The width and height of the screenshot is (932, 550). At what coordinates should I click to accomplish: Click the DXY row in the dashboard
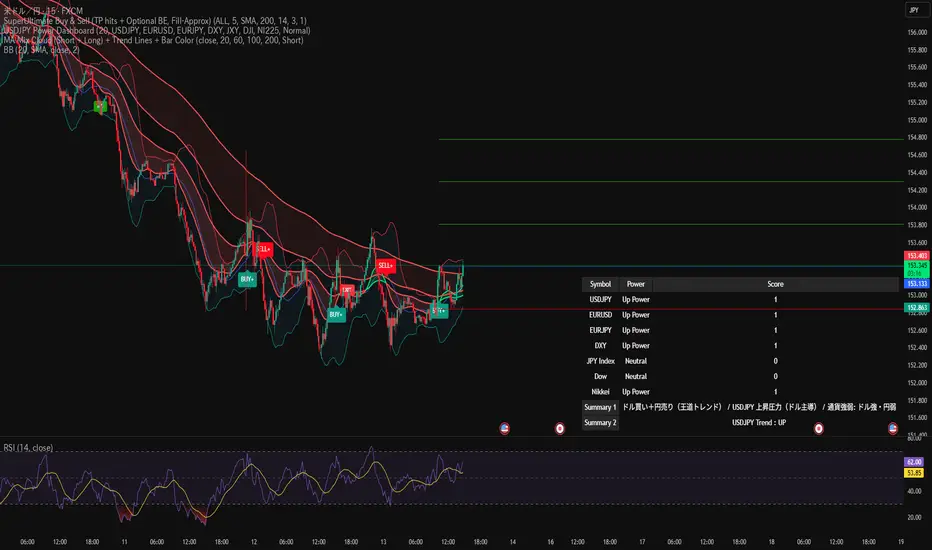(x=741, y=345)
